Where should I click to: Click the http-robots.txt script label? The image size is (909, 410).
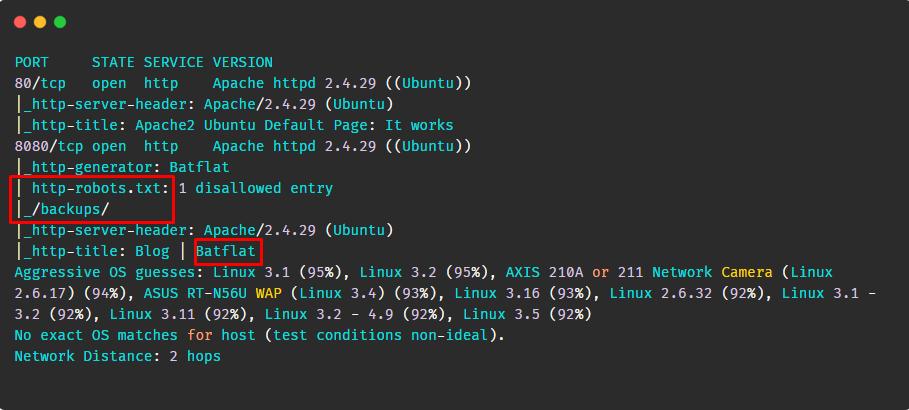(x=101, y=188)
